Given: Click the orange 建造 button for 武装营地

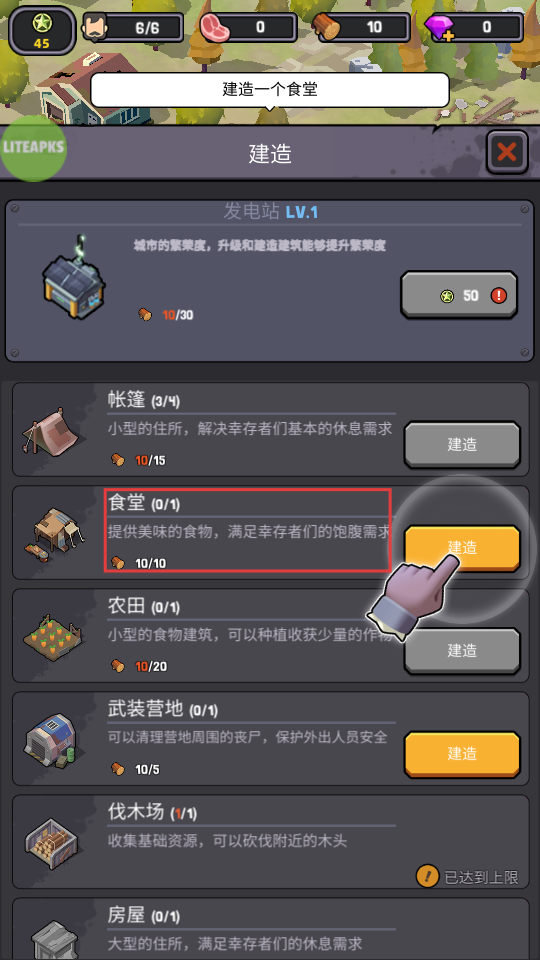Looking at the screenshot, I should tap(462, 754).
